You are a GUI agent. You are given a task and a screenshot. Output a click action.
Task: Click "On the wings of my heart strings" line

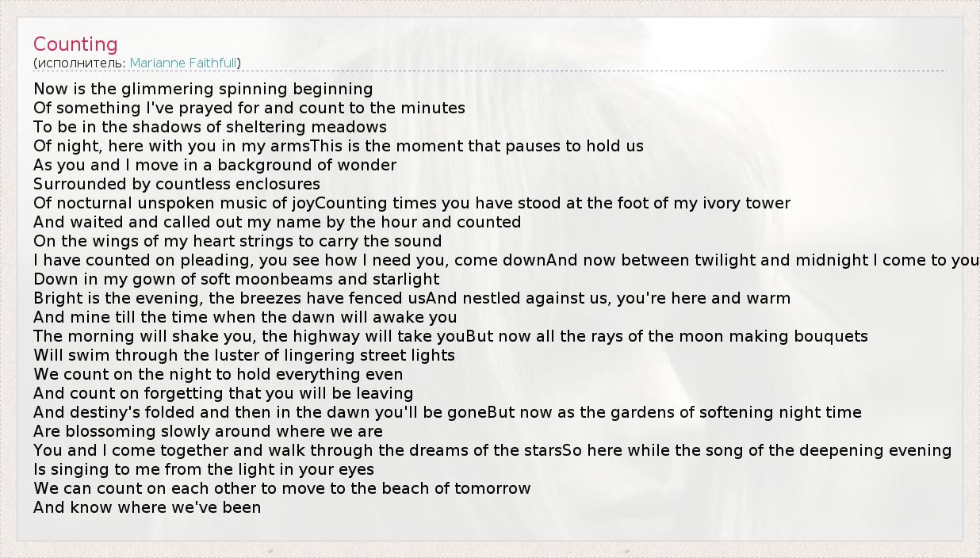237,241
